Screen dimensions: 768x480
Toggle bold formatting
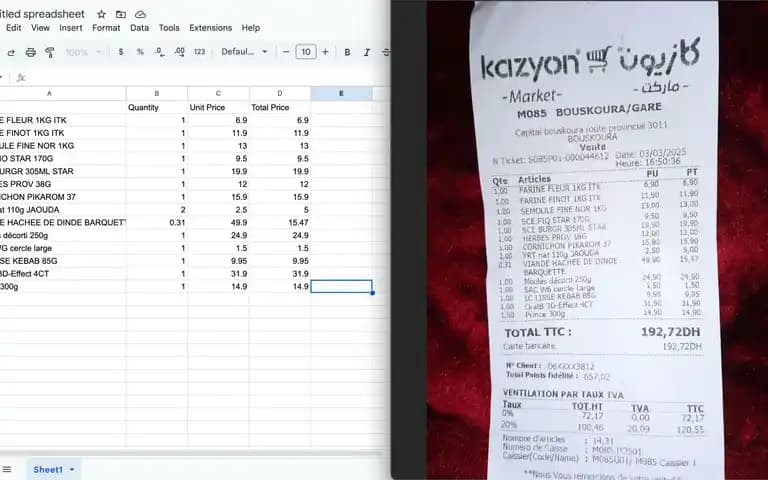[x=347, y=52]
